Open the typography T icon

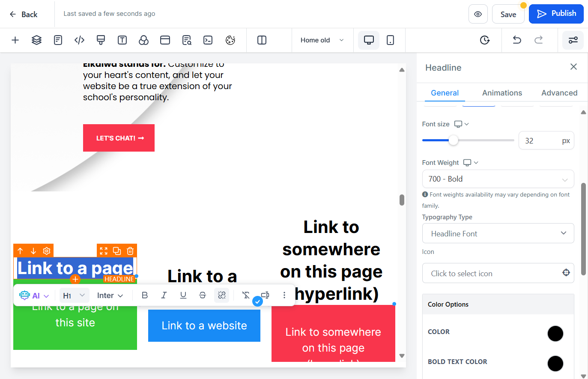click(122, 40)
